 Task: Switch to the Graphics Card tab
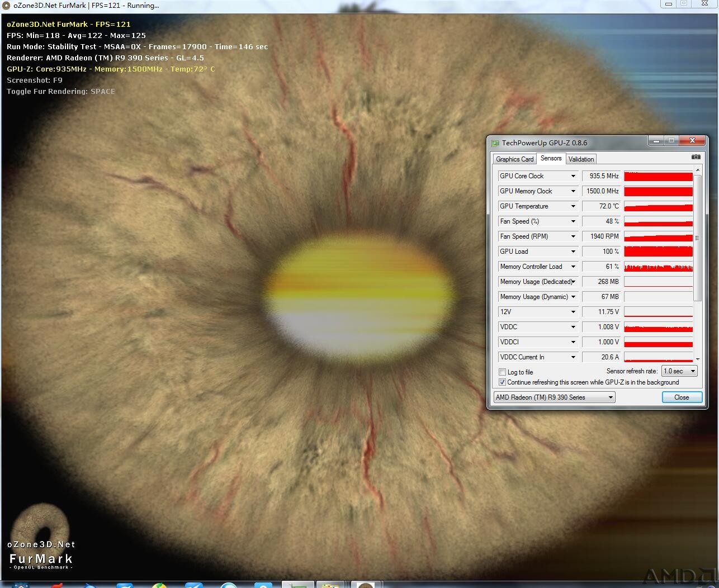515,159
